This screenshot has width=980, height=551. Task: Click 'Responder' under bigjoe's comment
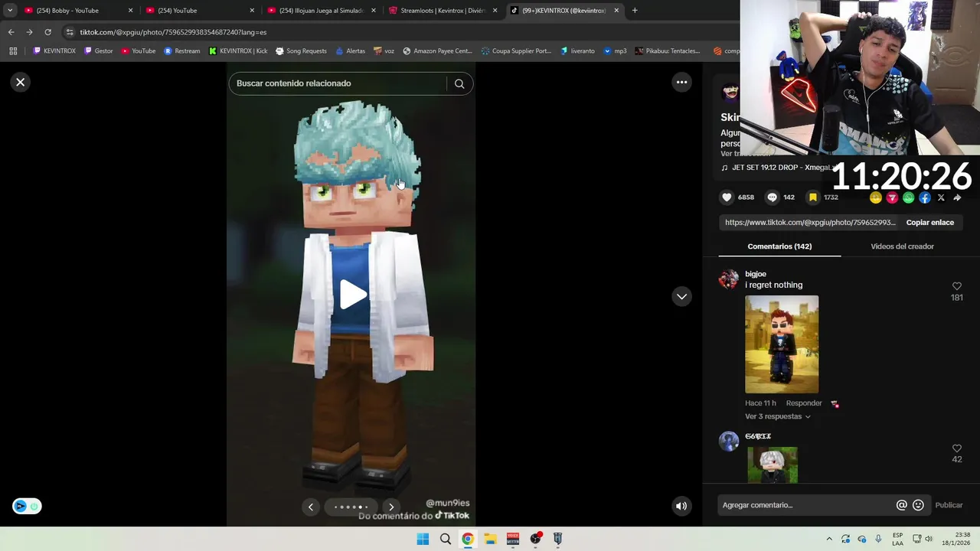point(803,403)
